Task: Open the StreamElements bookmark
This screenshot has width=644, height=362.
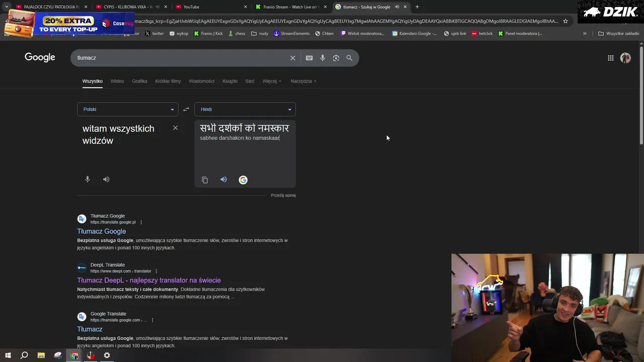Action: click(292, 34)
